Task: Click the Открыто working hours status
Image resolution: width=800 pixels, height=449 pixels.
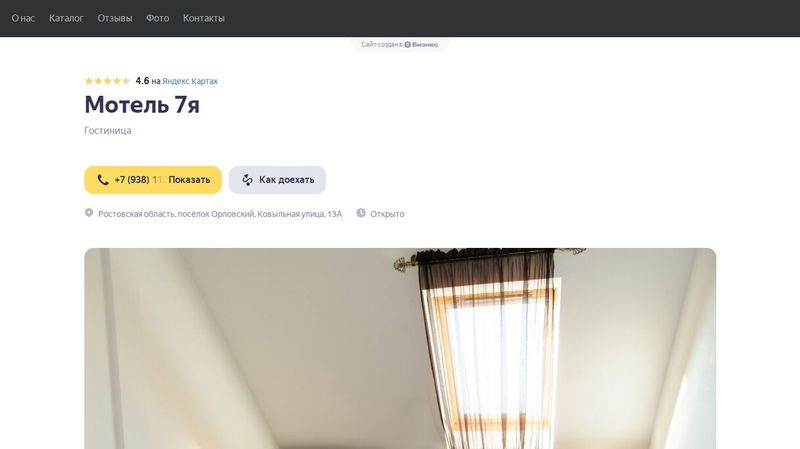Action: tap(387, 214)
